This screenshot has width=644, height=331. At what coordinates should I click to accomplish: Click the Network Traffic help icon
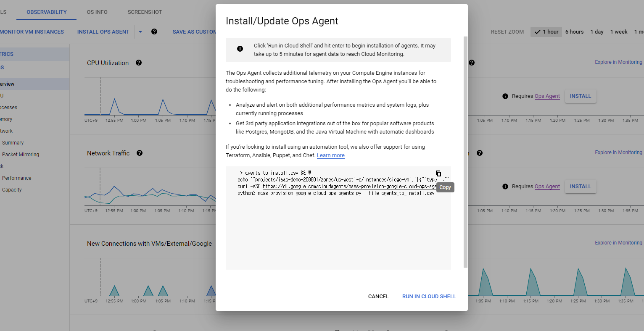(x=140, y=153)
